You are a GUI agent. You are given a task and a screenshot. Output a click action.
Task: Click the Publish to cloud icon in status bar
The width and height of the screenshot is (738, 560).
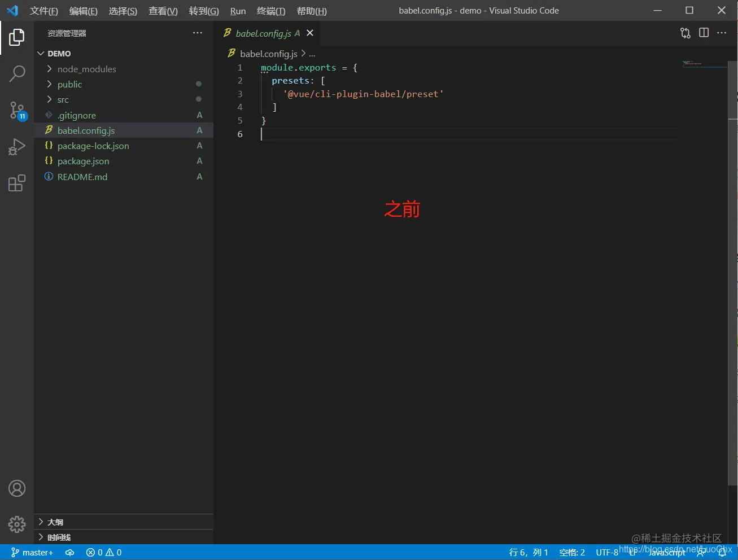coord(70,552)
